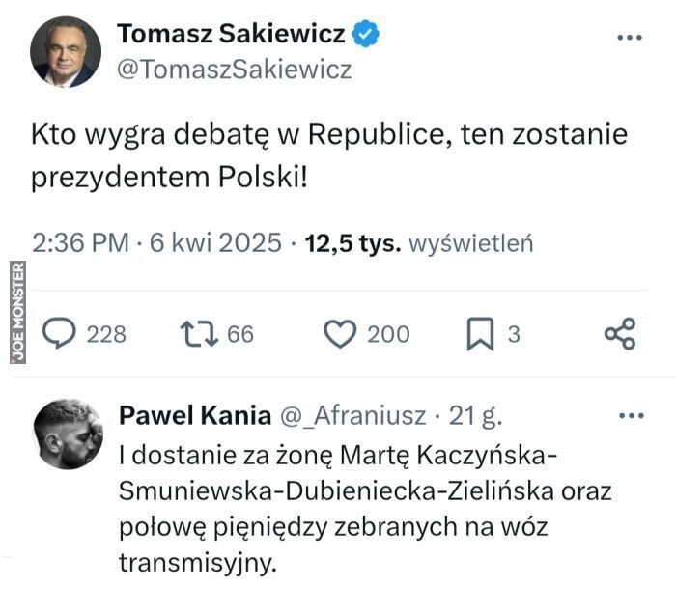The width and height of the screenshot is (676, 616).
Task: Click the 12,5 tys. wyświetleń view count
Action: 419,244
